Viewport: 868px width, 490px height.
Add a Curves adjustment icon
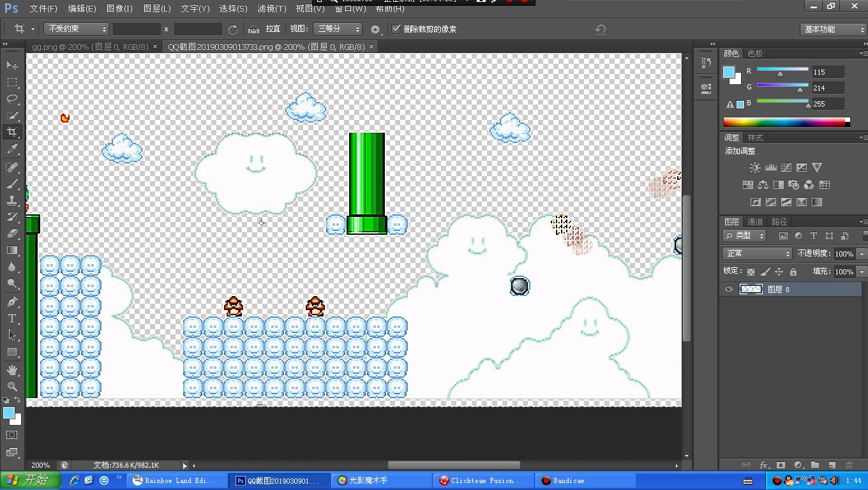click(x=786, y=168)
